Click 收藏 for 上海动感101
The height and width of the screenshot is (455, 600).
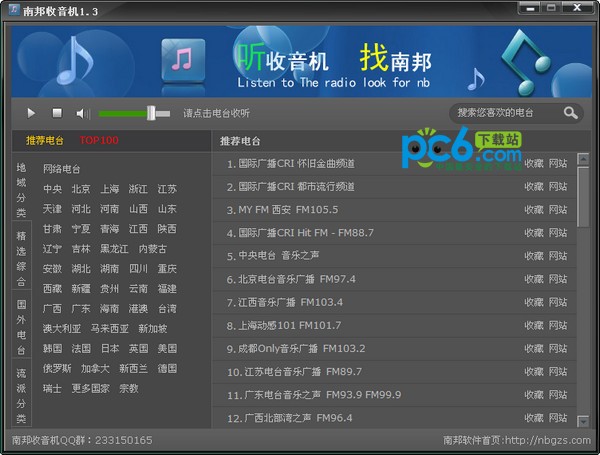[x=534, y=325]
